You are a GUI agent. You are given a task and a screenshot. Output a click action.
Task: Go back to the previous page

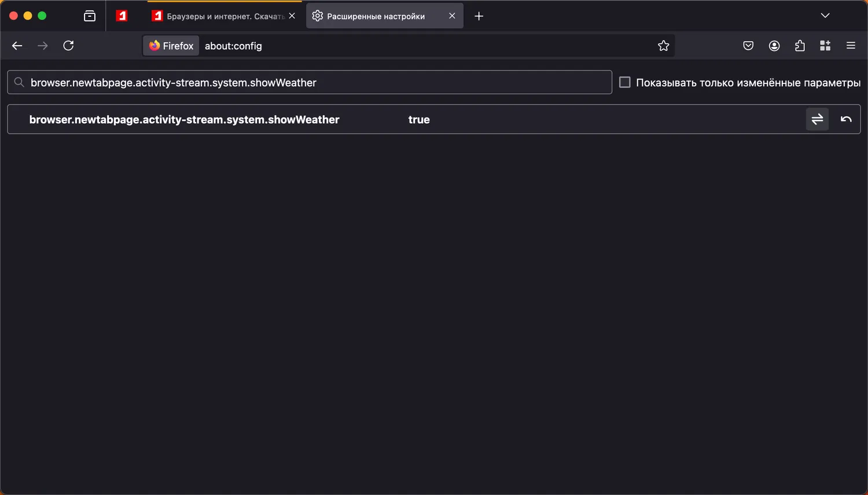[x=17, y=46]
